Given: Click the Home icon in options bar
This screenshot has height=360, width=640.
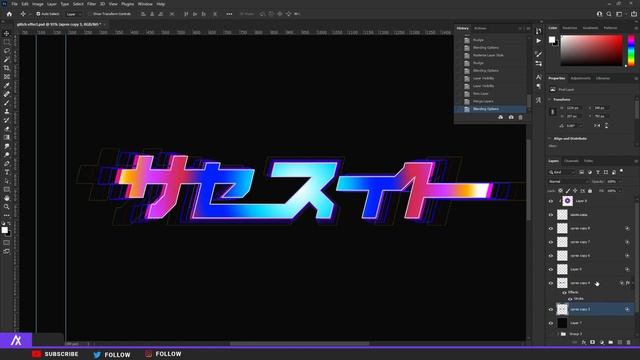Looking at the screenshot, I should pos(9,14).
